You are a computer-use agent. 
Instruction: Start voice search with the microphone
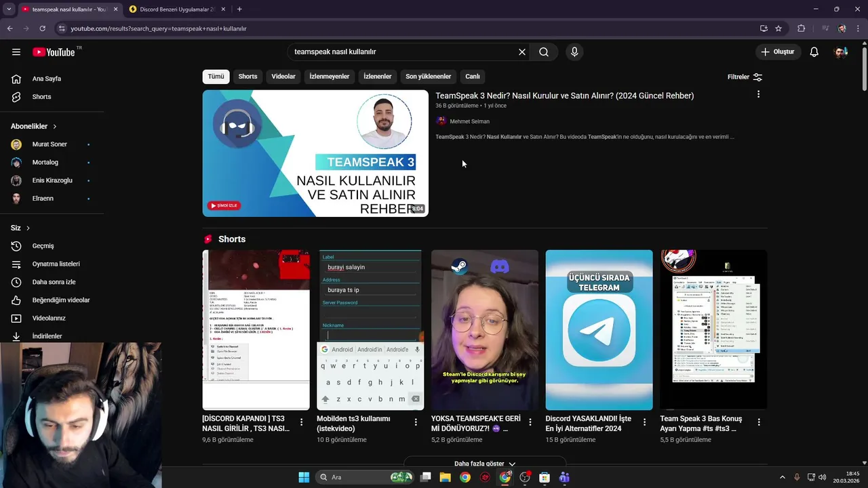(x=574, y=52)
